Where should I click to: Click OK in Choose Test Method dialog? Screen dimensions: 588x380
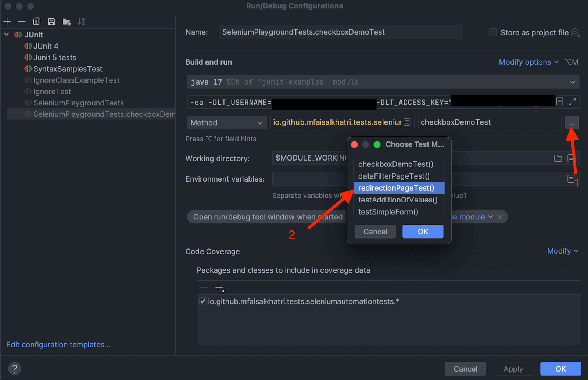[423, 232]
